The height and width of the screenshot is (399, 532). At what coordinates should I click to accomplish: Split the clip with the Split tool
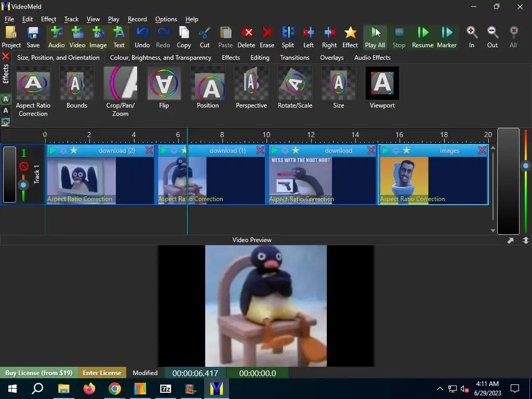(288, 37)
